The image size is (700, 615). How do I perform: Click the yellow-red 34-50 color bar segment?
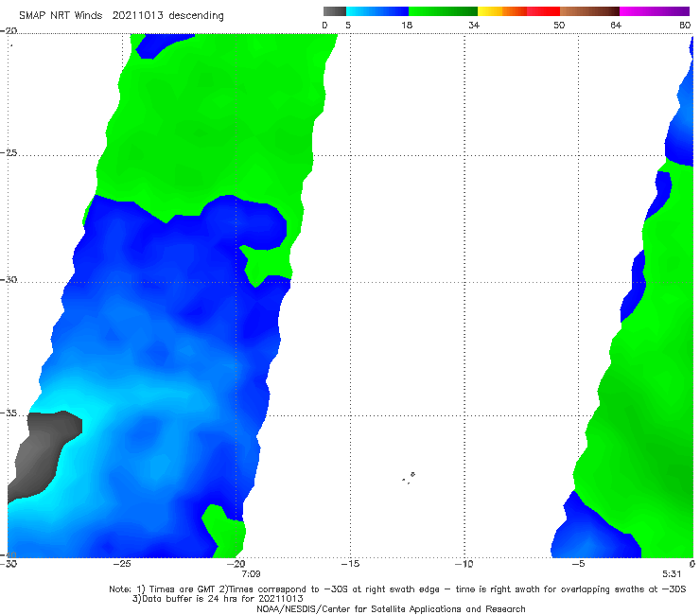[x=518, y=11]
